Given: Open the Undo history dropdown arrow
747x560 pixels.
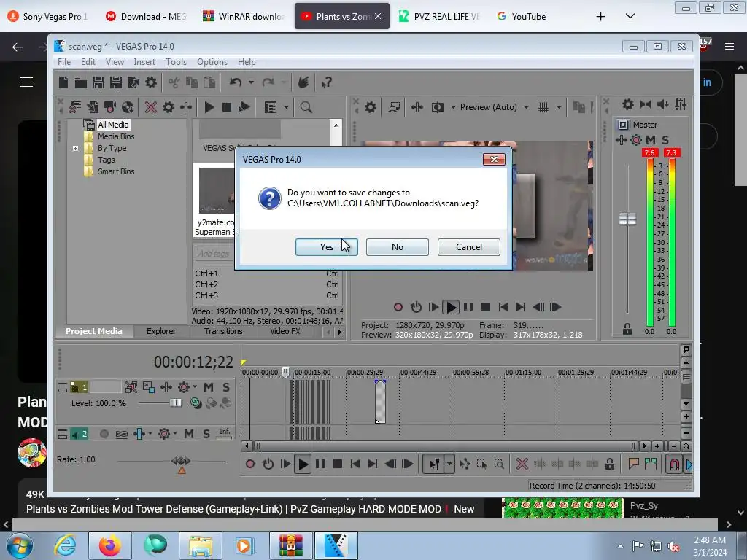Looking at the screenshot, I should pyautogui.click(x=251, y=82).
